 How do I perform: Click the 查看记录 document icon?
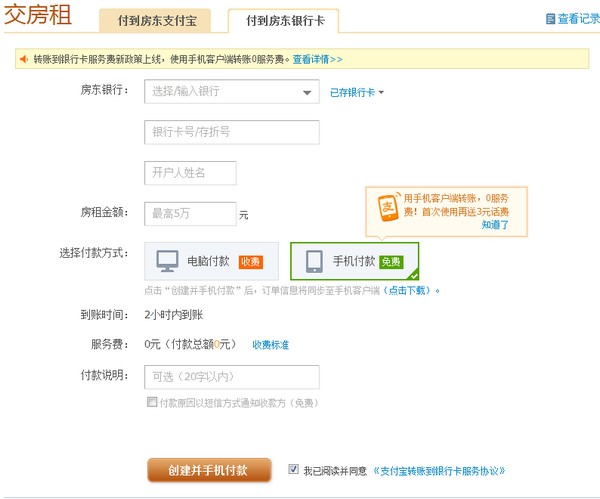coord(550,18)
